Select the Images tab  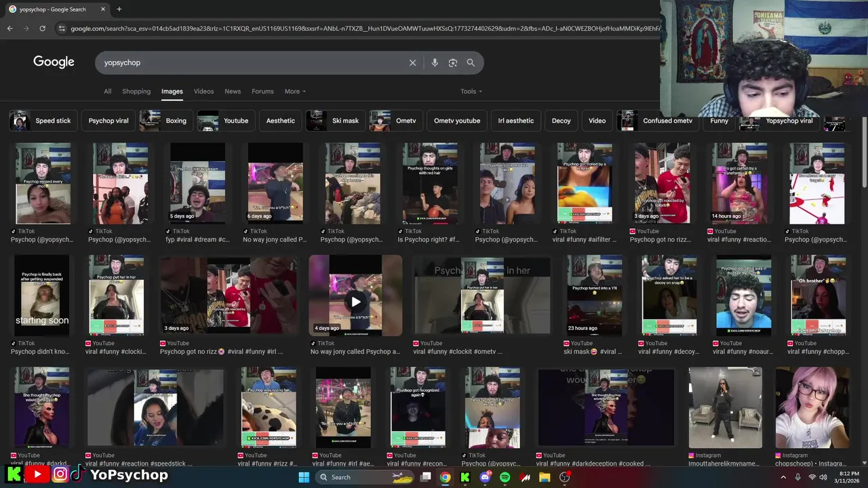[x=172, y=91]
